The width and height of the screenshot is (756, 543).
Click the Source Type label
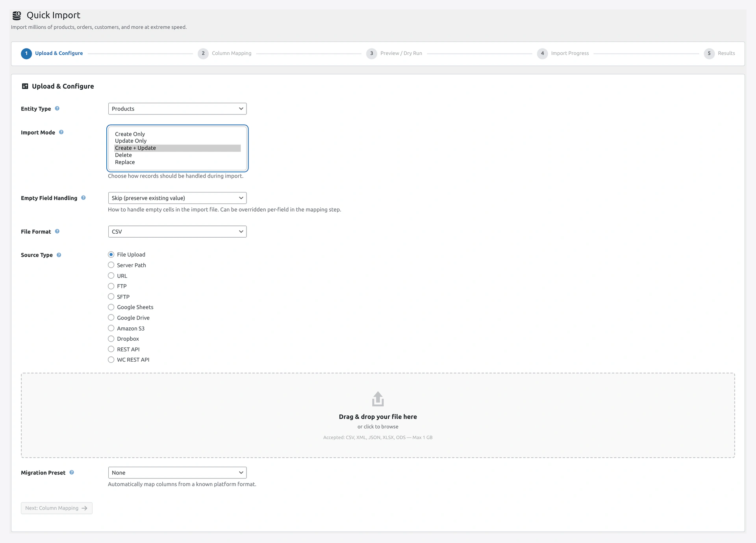coord(37,255)
